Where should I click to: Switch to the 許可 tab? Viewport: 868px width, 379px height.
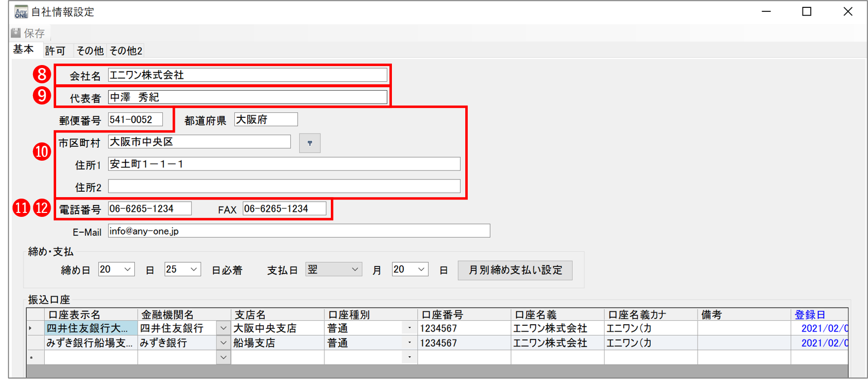55,51
